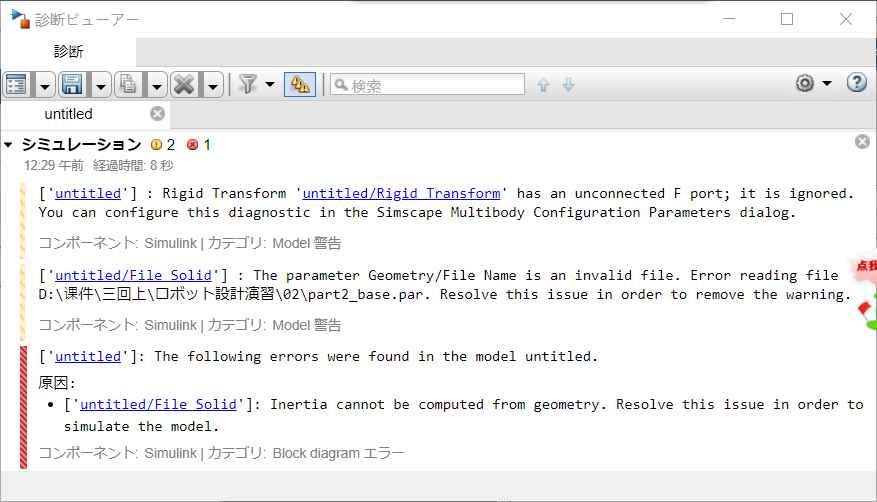
Task: Click the 原因: label
Action: coord(56,383)
